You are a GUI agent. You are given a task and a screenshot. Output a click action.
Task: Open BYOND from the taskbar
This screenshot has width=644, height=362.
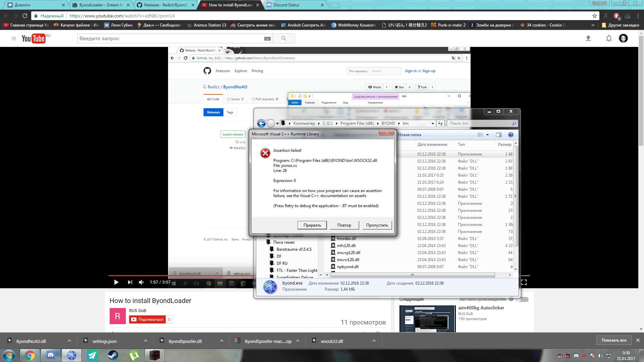[x=71, y=355]
